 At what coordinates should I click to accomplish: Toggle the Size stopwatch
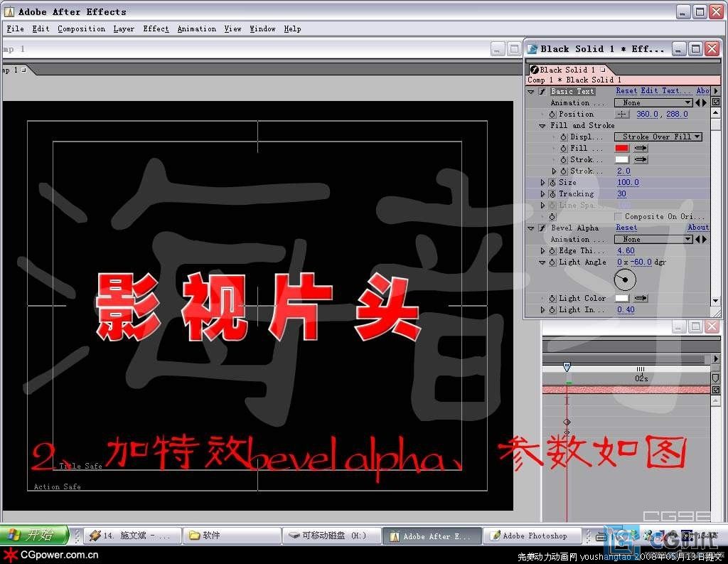point(552,183)
